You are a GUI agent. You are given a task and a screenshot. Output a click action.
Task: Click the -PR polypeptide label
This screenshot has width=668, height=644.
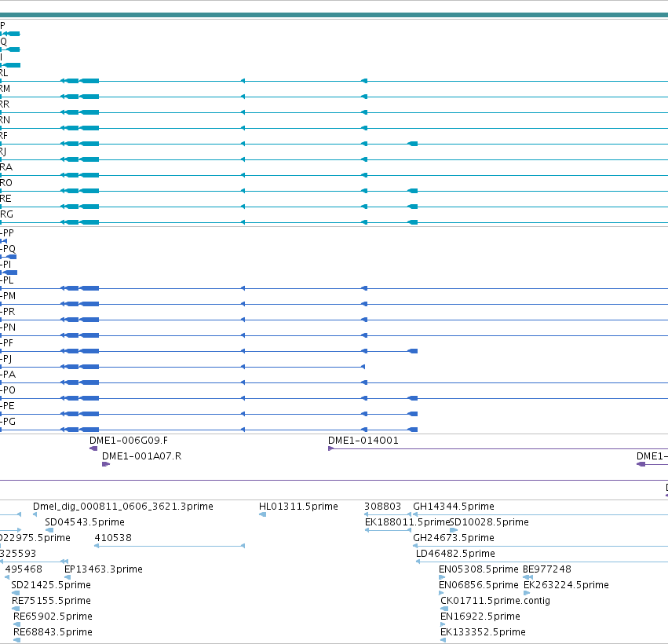(x=7, y=312)
